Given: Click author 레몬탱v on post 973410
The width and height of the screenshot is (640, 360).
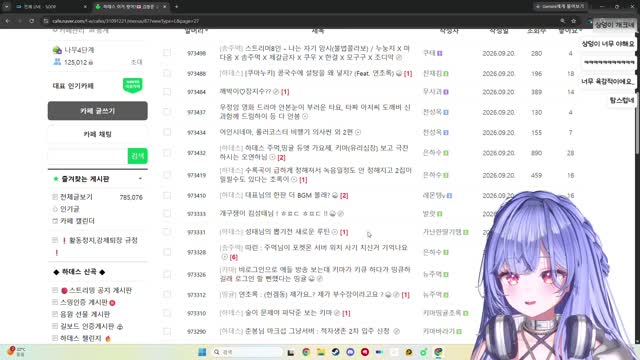Looking at the screenshot, I should (434, 196).
